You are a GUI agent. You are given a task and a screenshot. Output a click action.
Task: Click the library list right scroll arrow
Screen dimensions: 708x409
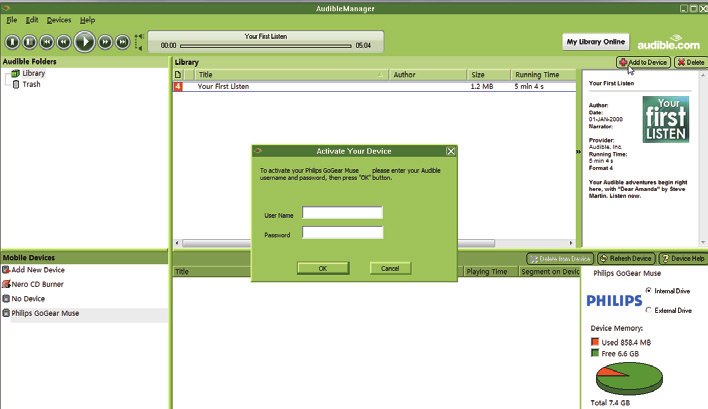[x=571, y=243]
